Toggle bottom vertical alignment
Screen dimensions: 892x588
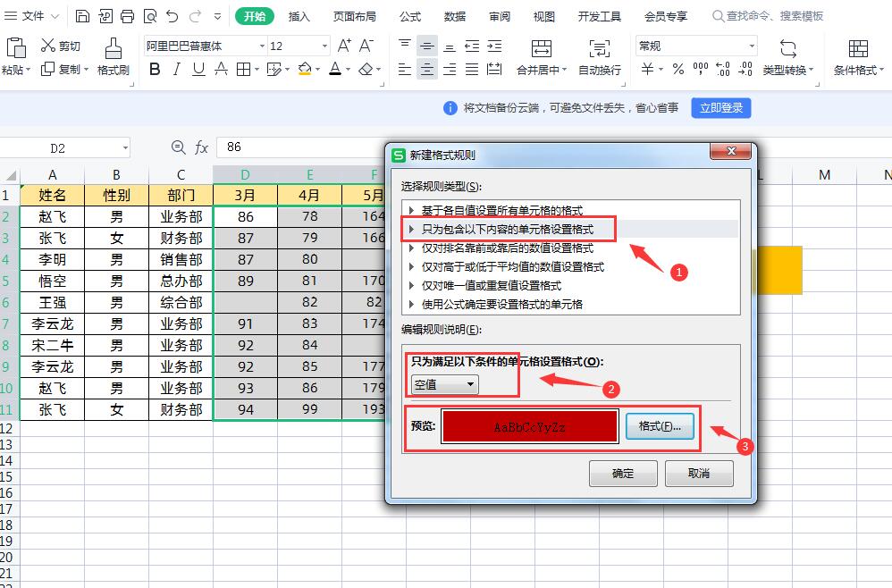(x=450, y=46)
